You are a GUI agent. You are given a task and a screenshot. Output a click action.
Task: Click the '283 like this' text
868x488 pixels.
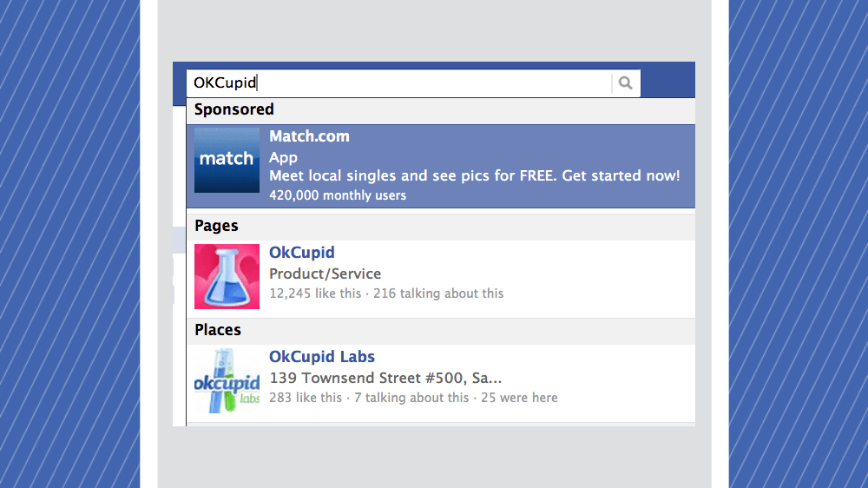(306, 398)
